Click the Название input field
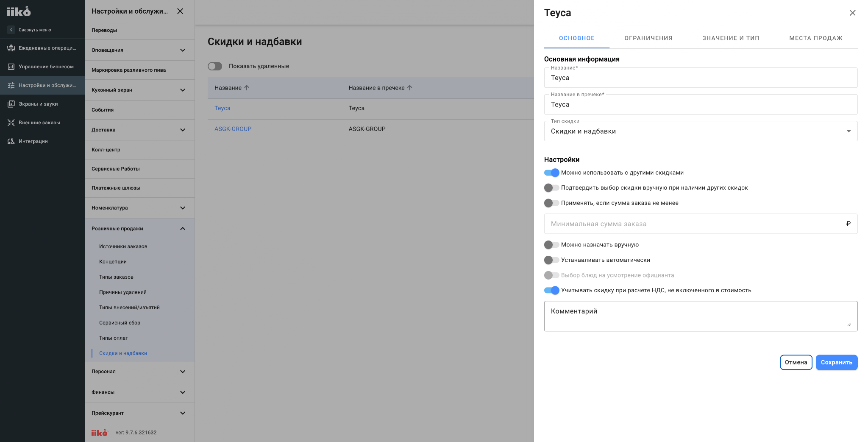868x442 pixels. 701,78
